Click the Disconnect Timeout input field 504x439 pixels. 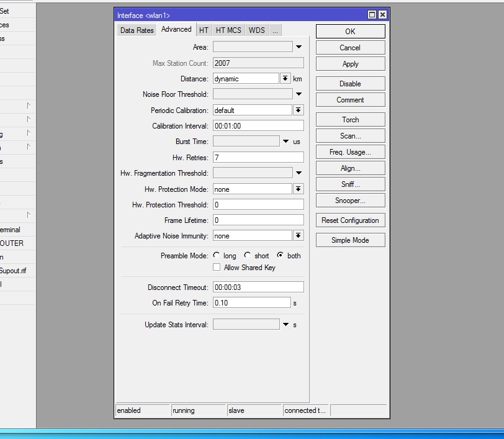pyautogui.click(x=258, y=287)
